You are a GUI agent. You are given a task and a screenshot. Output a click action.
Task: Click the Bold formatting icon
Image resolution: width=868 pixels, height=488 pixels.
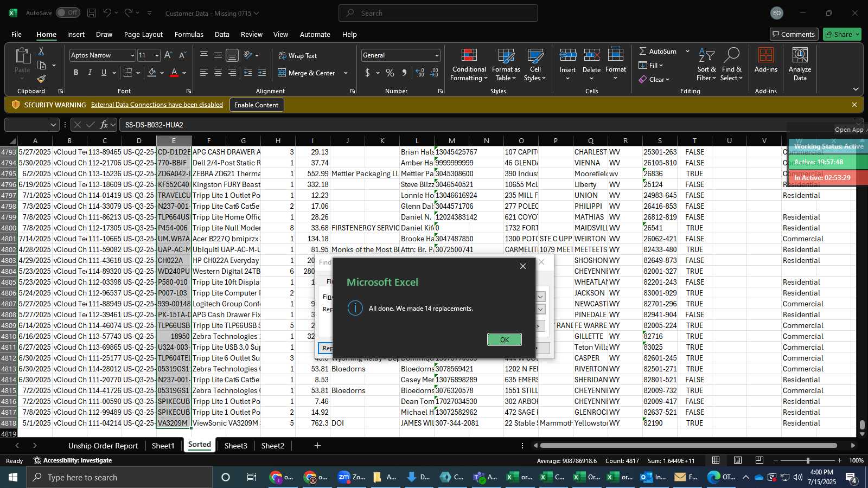[x=76, y=73]
